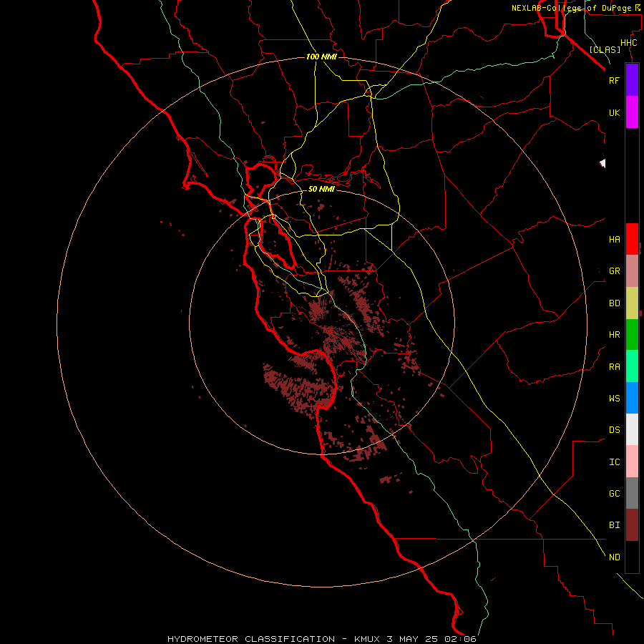Click the "HHC" product label
The height and width of the screenshot is (644, 644).
tap(628, 43)
